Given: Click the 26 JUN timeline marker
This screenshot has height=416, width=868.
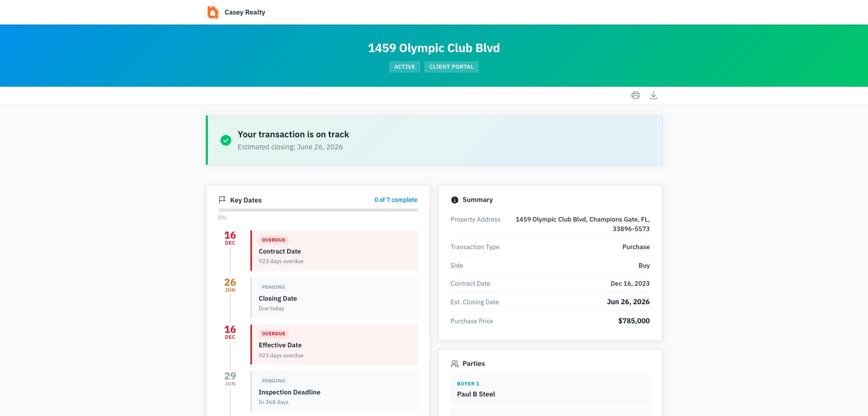Looking at the screenshot, I should [x=230, y=285].
